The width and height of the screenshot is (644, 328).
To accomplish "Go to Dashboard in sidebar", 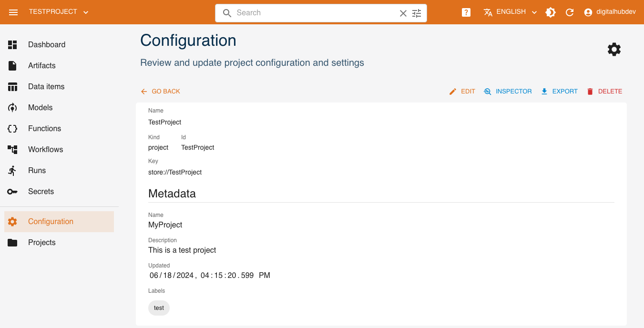I will [46, 45].
